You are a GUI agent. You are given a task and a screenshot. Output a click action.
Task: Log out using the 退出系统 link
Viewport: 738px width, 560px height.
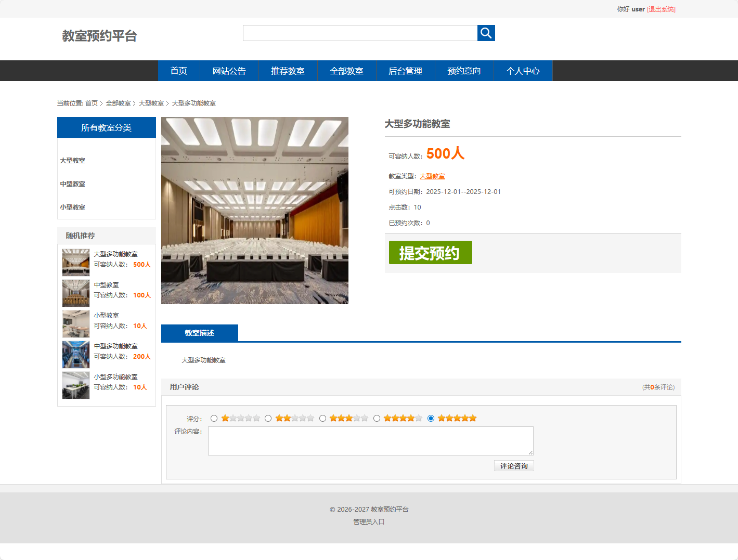coord(660,9)
